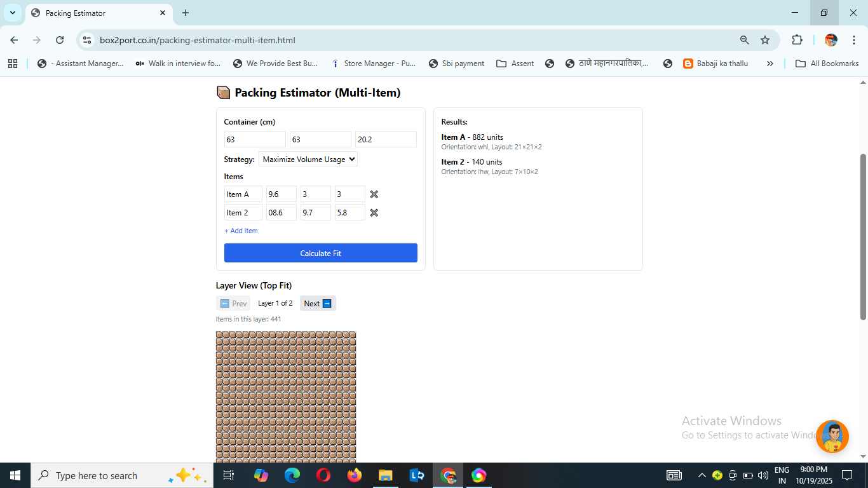Open Microsoft Edge from taskbar

point(292,475)
